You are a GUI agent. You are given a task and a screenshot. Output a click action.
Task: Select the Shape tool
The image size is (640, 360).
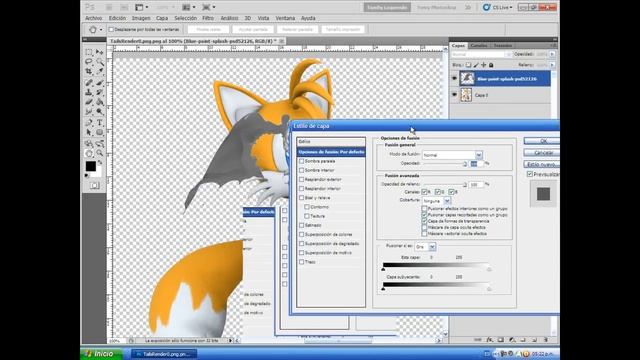pos(100,132)
